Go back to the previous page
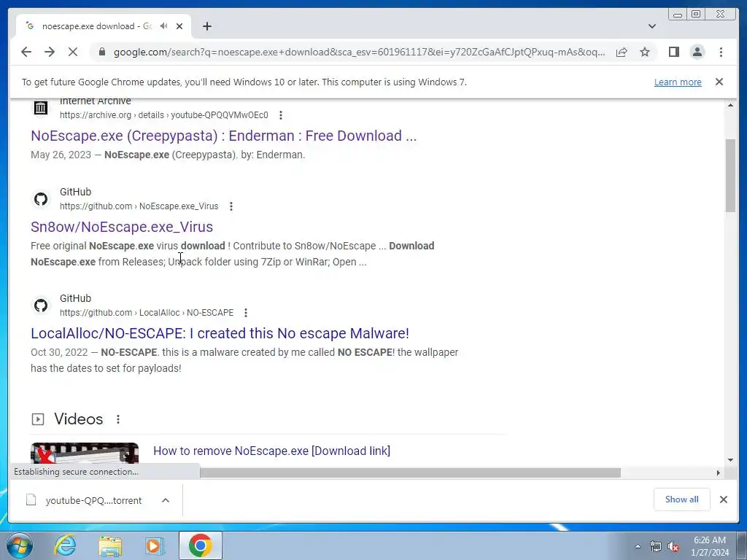Viewport: 747px width, 560px height. [26, 52]
